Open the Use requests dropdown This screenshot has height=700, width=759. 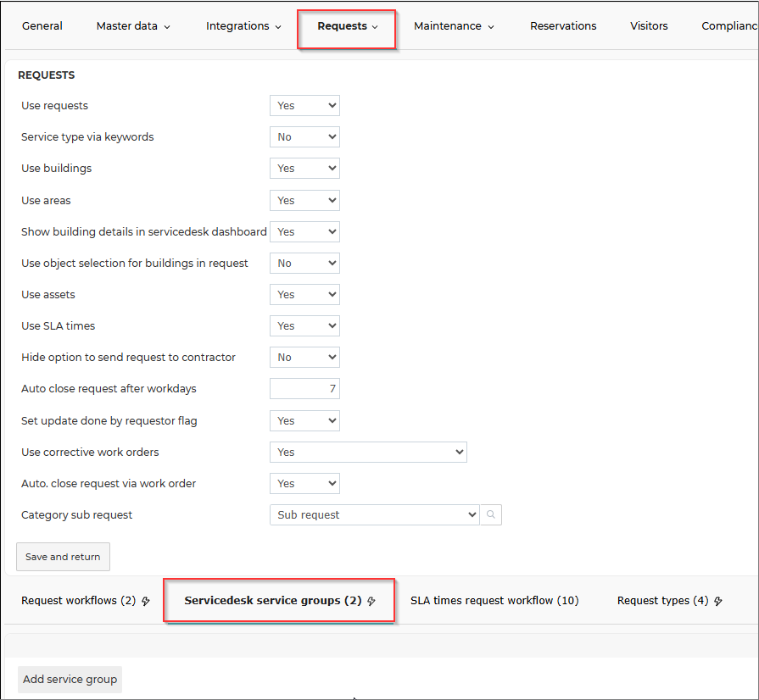[304, 105]
